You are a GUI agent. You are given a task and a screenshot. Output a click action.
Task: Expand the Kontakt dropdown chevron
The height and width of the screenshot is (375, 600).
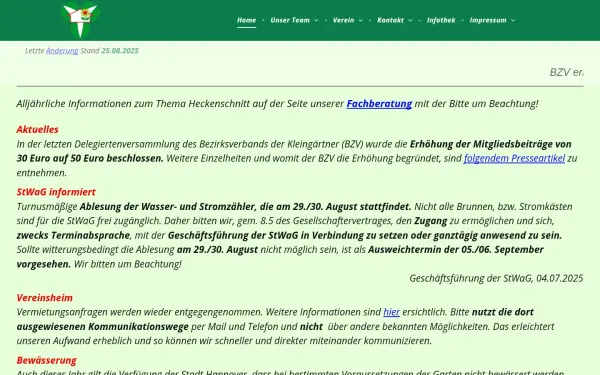[410, 21]
